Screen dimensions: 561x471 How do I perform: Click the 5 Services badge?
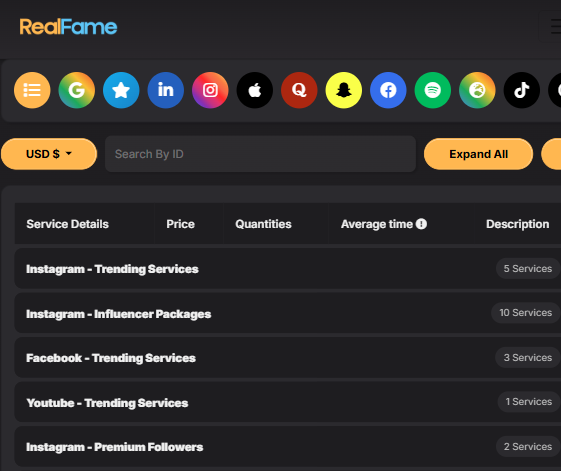pyautogui.click(x=528, y=268)
